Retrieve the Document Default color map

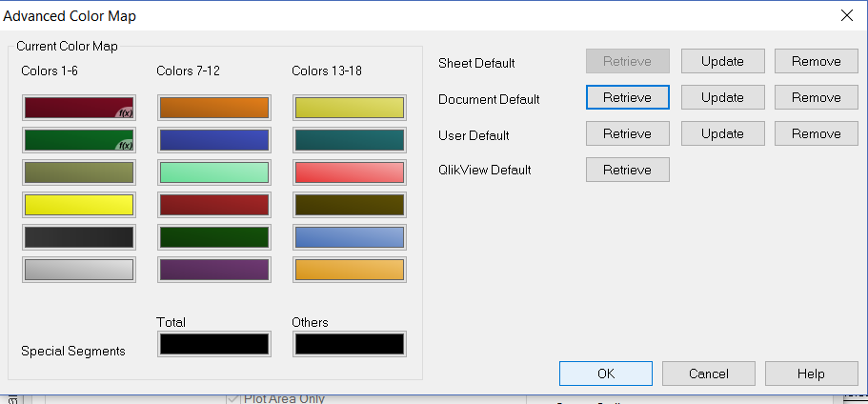point(628,97)
